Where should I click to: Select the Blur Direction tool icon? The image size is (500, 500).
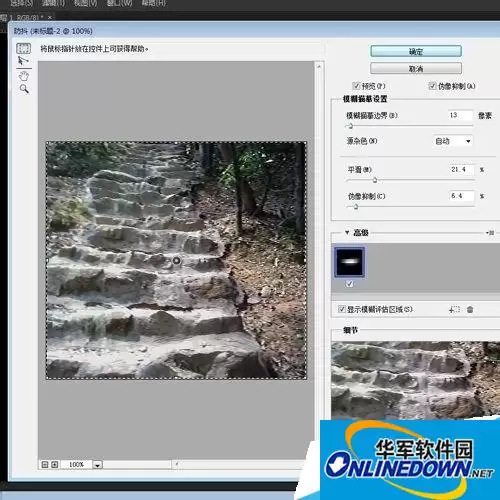coord(23,61)
